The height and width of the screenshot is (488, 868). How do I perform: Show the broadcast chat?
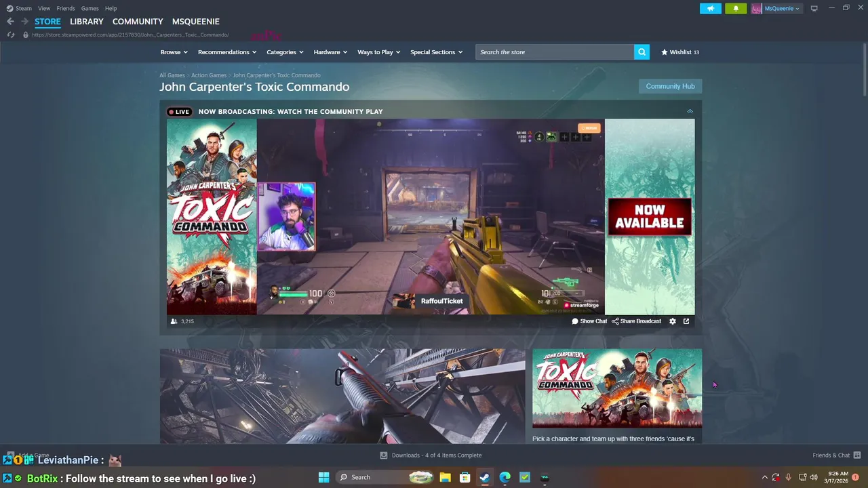click(589, 321)
